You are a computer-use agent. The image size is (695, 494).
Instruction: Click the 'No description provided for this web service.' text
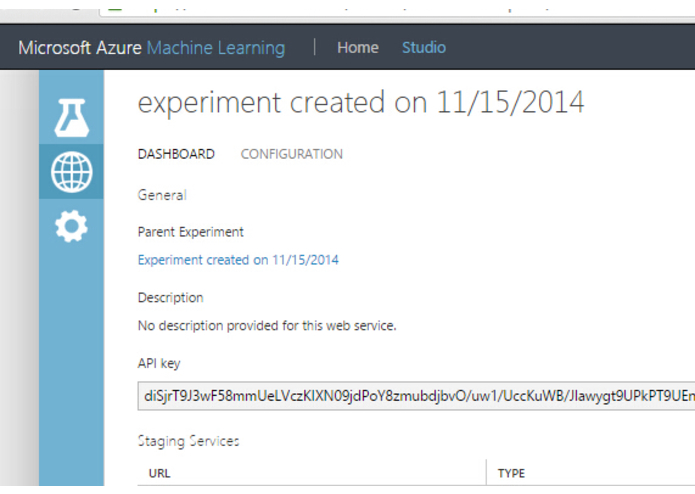coord(267,326)
